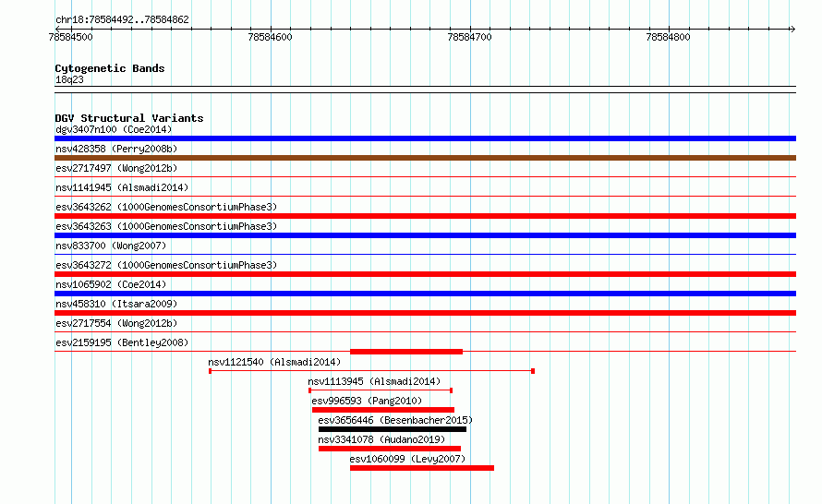Click ruler position 78584600

pyautogui.click(x=270, y=37)
